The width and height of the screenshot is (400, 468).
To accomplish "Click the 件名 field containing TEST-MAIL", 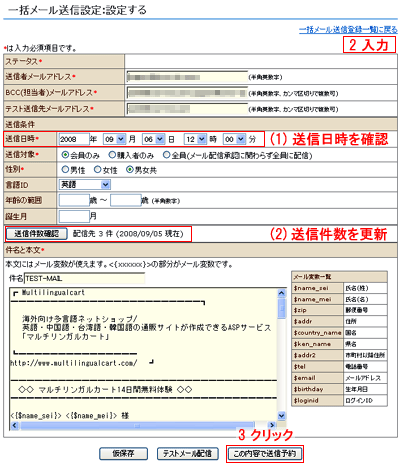I will click(84, 278).
